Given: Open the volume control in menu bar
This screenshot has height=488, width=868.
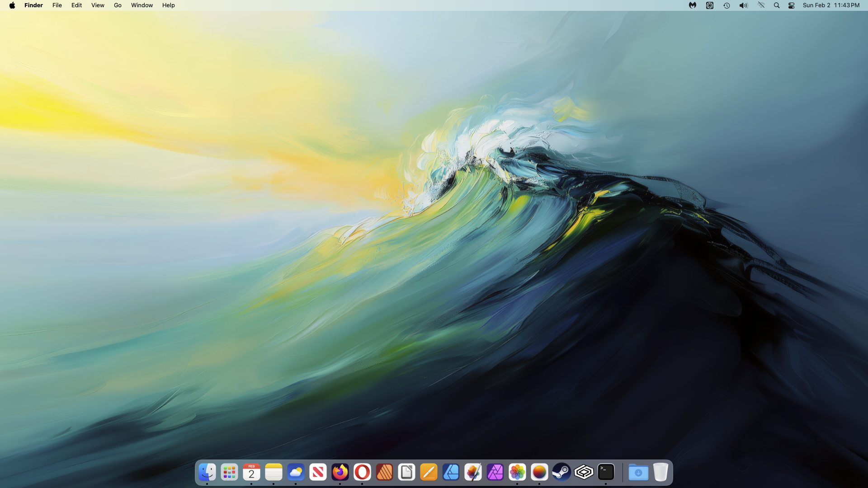Looking at the screenshot, I should [743, 5].
